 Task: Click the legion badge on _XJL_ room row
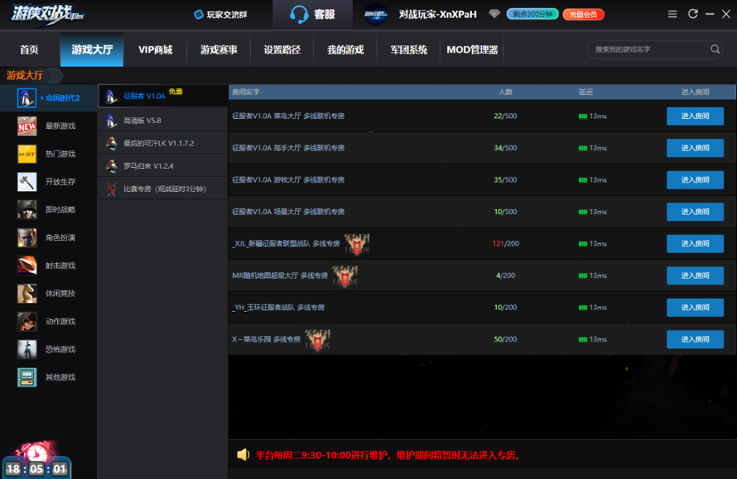pos(357,244)
